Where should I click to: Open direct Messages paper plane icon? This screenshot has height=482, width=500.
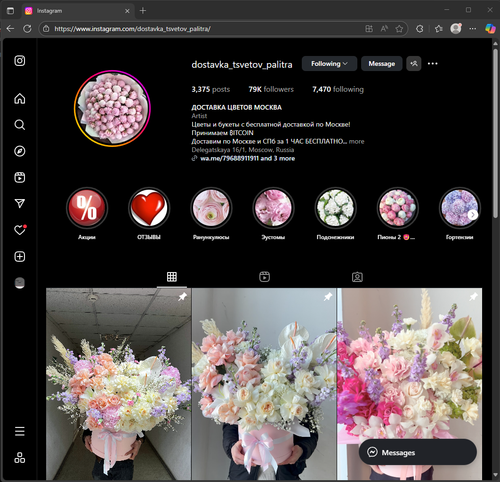pyautogui.click(x=20, y=203)
